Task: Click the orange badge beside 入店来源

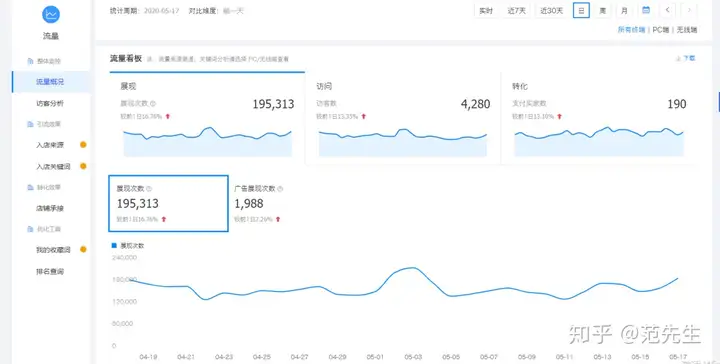Action: (83, 145)
